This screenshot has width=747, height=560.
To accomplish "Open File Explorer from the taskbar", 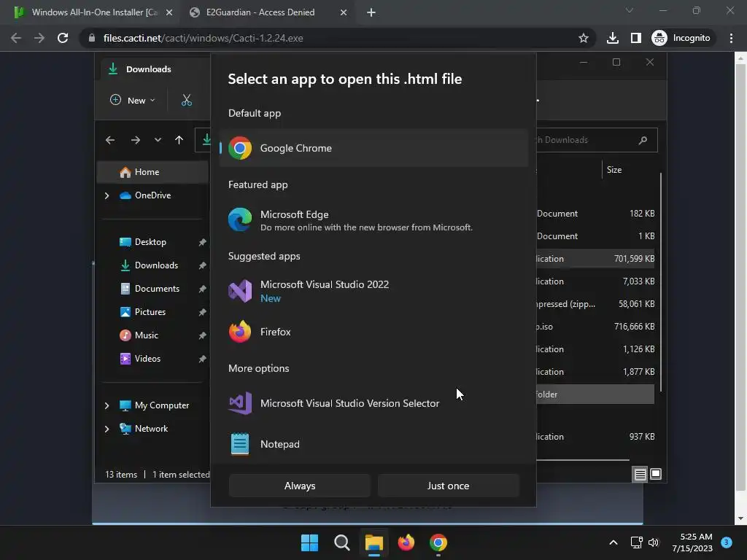I will (x=374, y=542).
